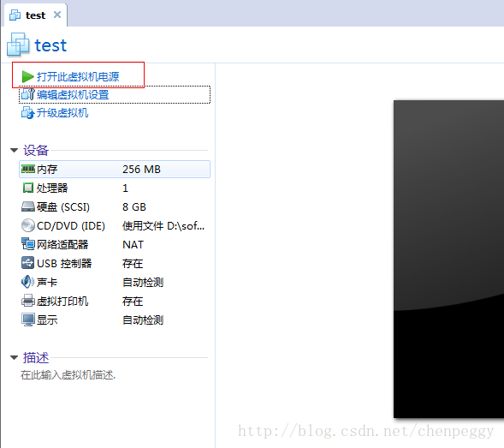Select the 虚拟打印机 device row

pyautogui.click(x=115, y=301)
